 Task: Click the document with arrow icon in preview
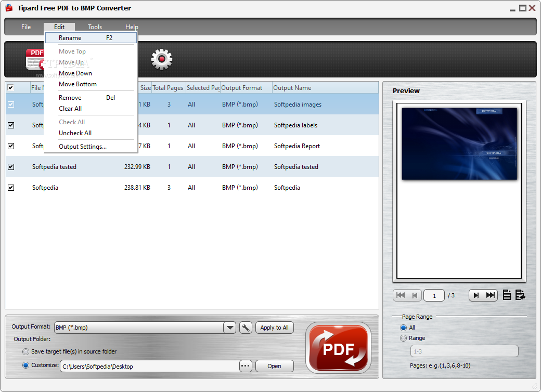pos(520,295)
